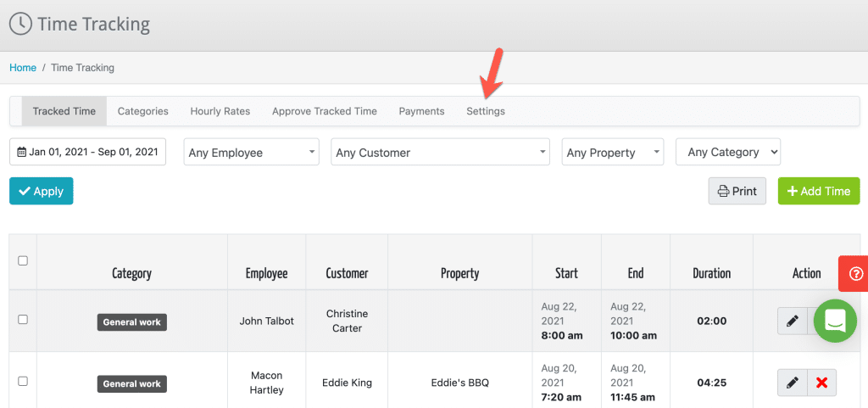Click the green Add Time button
The image size is (868, 408).
point(819,191)
